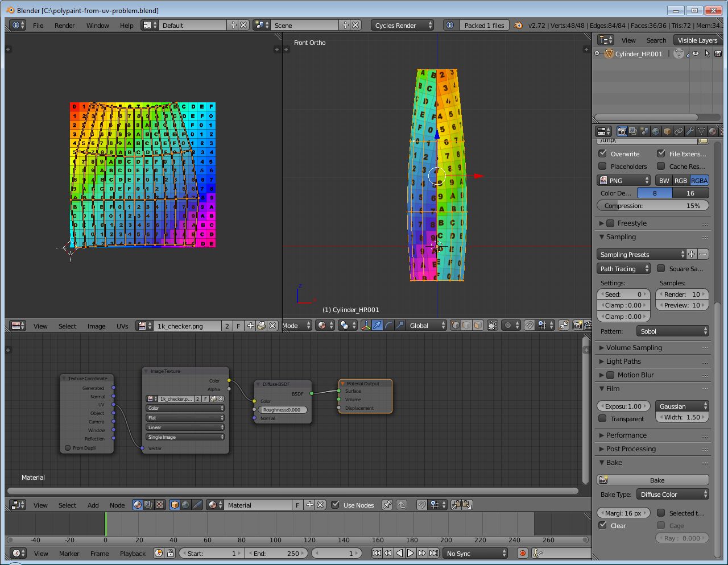Screen dimensions: 728x565
Task: Open the Sobol pattern dropdown
Action: click(672, 331)
